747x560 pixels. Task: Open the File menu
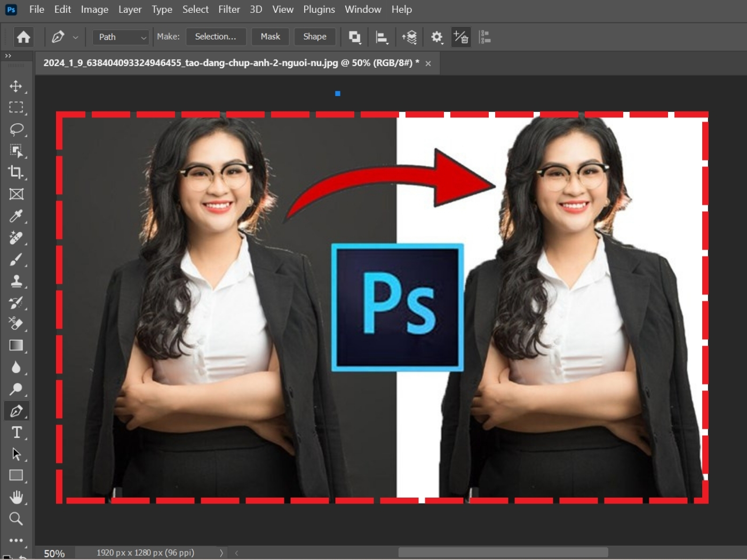point(37,10)
